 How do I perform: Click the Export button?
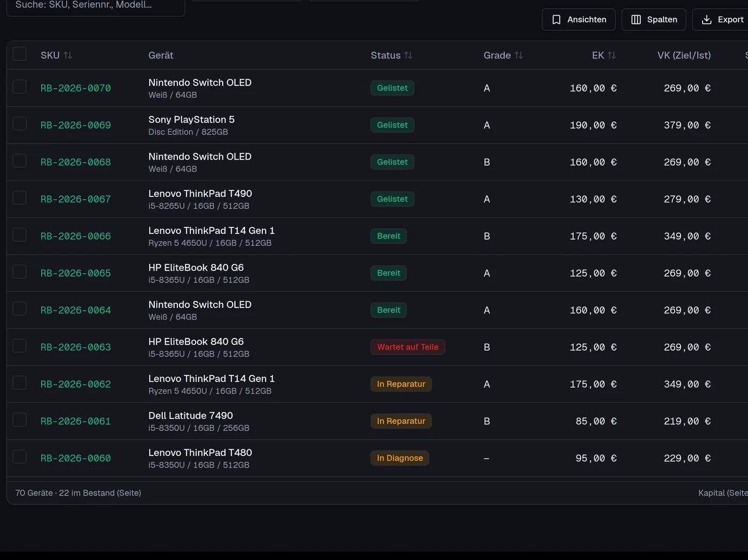721,20
